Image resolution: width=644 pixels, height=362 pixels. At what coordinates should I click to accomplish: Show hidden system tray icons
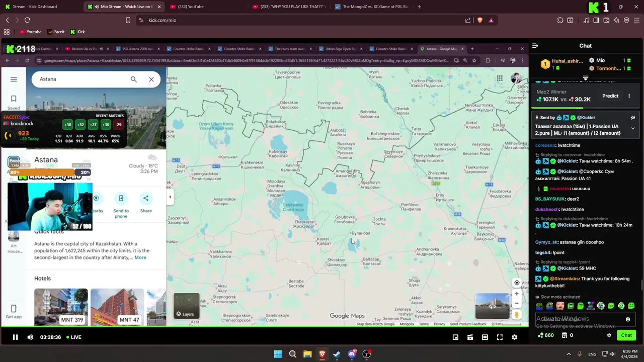pos(569,354)
